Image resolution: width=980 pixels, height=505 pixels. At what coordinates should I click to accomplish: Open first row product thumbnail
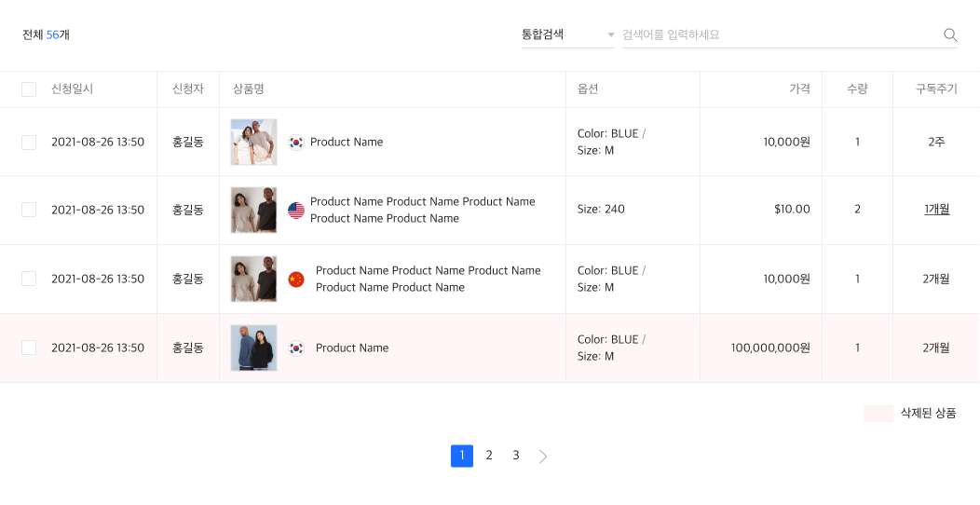(253, 142)
